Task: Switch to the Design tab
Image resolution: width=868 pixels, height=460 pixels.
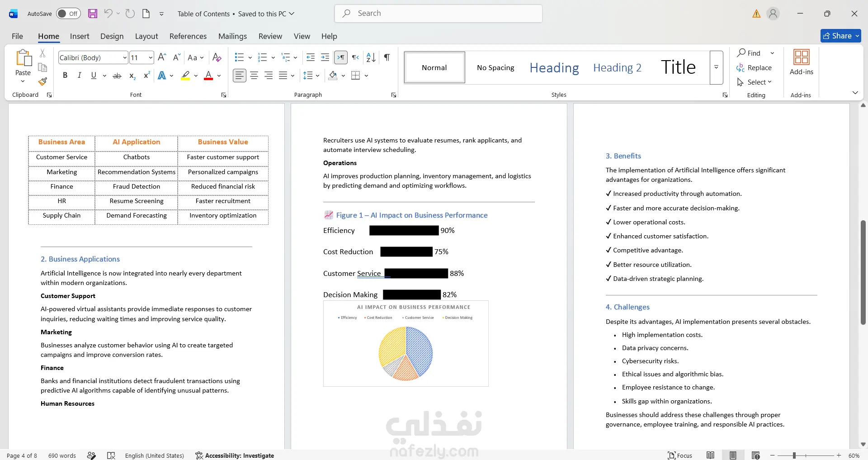Action: (112, 36)
